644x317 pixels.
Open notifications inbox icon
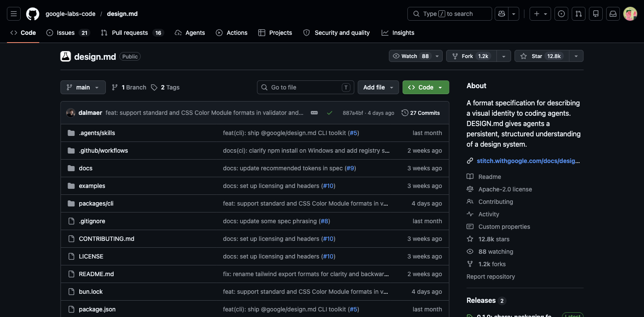pos(613,14)
